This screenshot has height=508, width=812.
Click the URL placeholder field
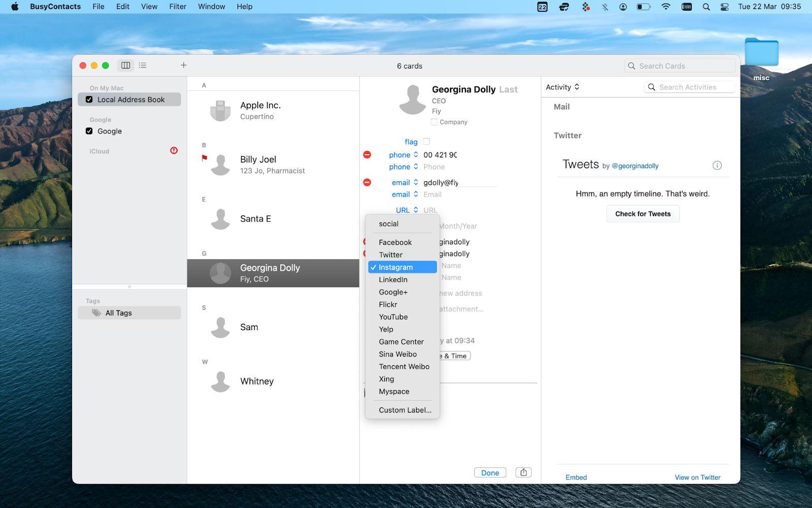click(430, 210)
